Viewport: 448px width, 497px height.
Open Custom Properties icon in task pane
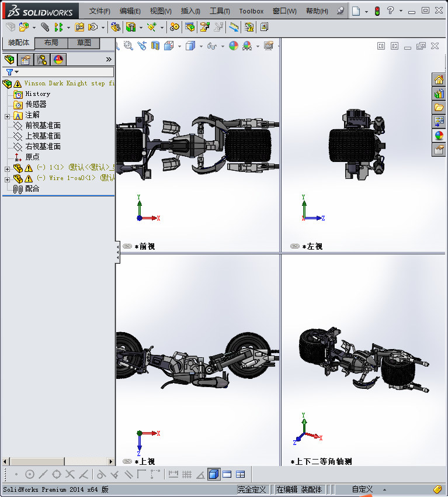[x=439, y=150]
